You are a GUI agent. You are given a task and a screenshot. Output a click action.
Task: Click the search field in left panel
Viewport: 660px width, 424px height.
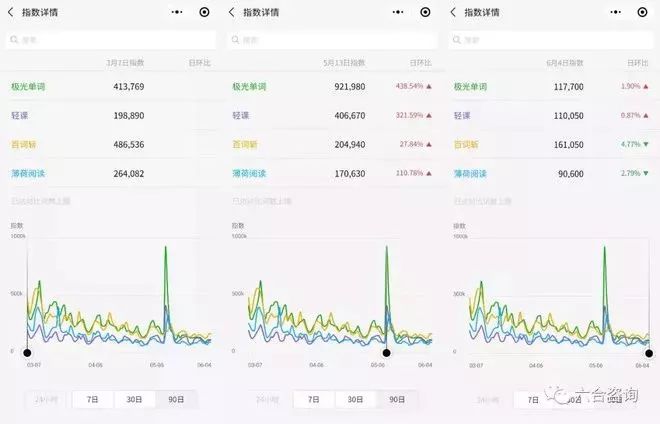(x=110, y=40)
